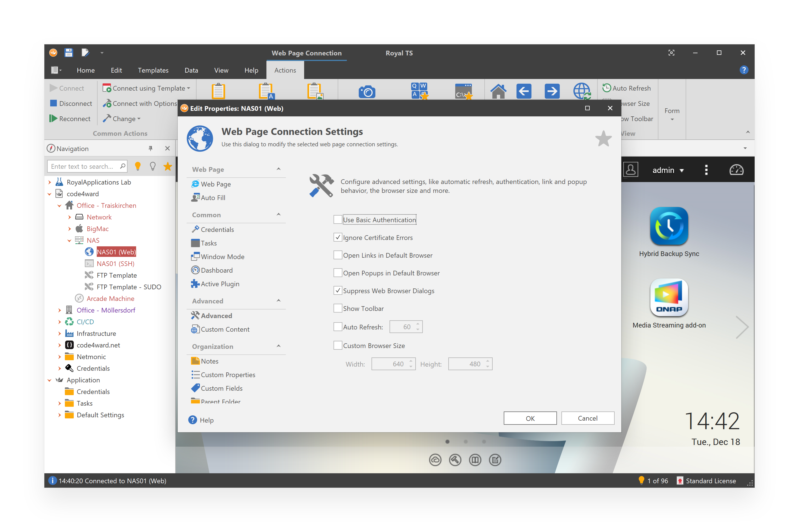Click the Cancel button
Screen dimensions: 799x532
[587, 418]
